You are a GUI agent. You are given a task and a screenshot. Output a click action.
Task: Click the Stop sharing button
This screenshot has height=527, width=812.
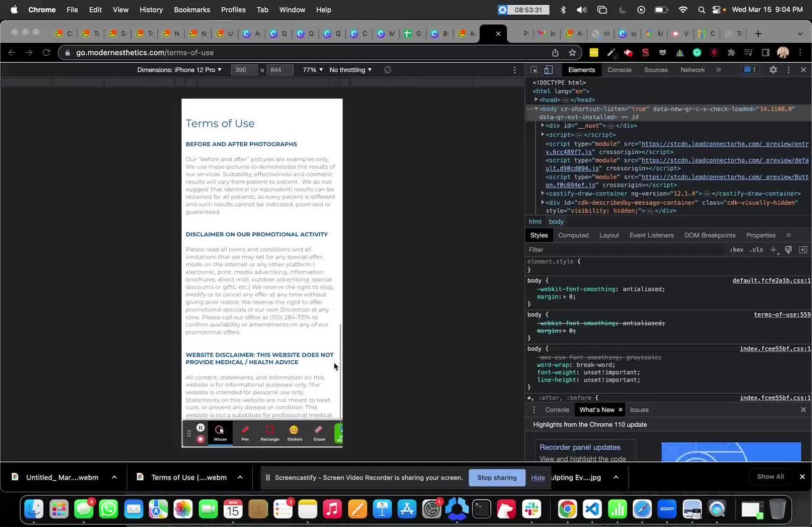(497, 478)
